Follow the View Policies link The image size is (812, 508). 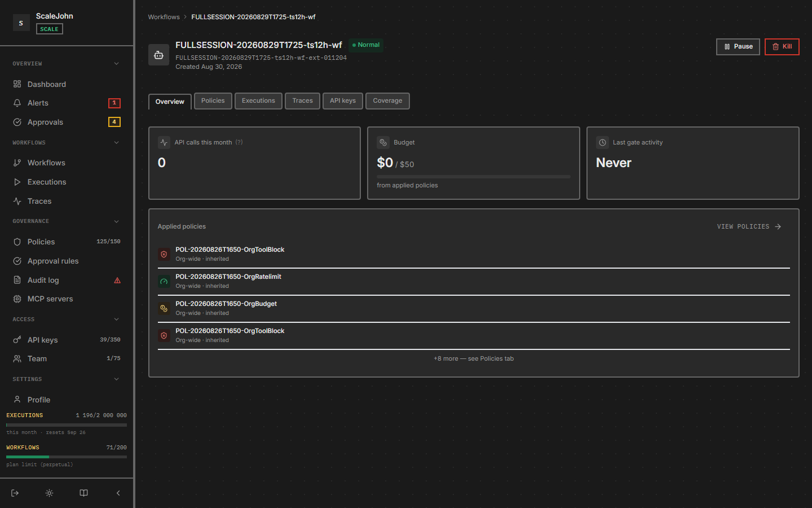click(x=749, y=226)
